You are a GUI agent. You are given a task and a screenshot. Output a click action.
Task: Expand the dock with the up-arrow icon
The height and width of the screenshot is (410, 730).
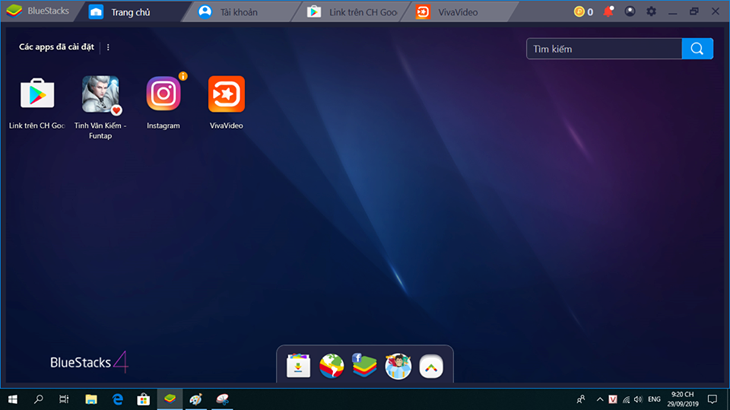point(431,366)
